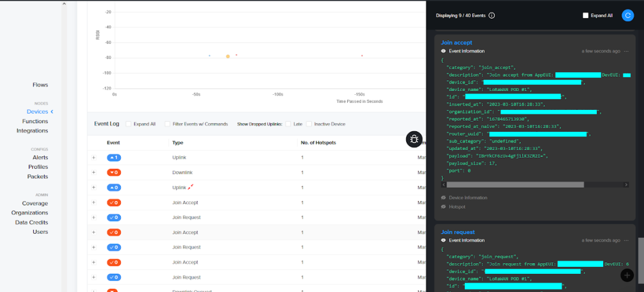
Task: Go to Data Credits in the sidebar
Action: pos(31,222)
